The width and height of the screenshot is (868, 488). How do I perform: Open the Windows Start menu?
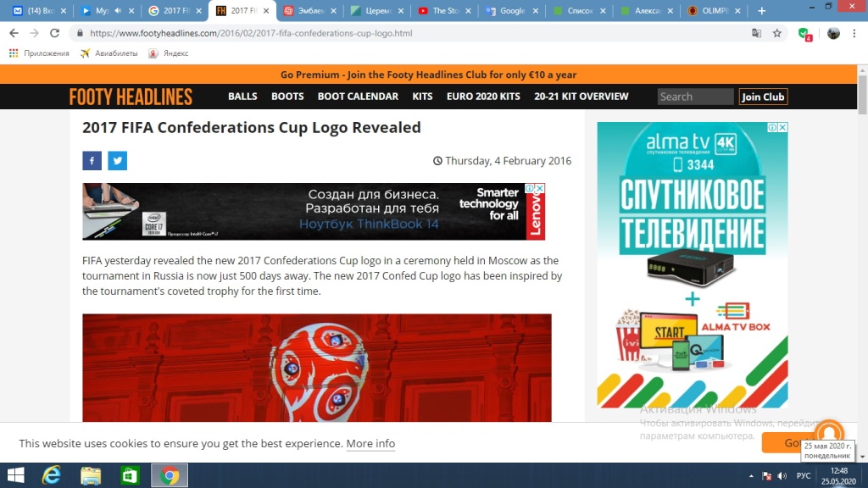coord(15,475)
